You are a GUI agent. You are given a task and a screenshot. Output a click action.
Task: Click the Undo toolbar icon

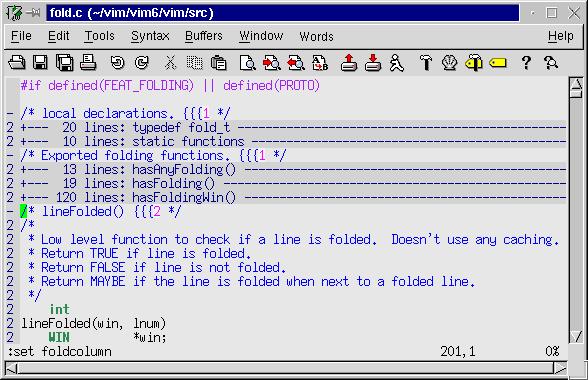pos(117,63)
